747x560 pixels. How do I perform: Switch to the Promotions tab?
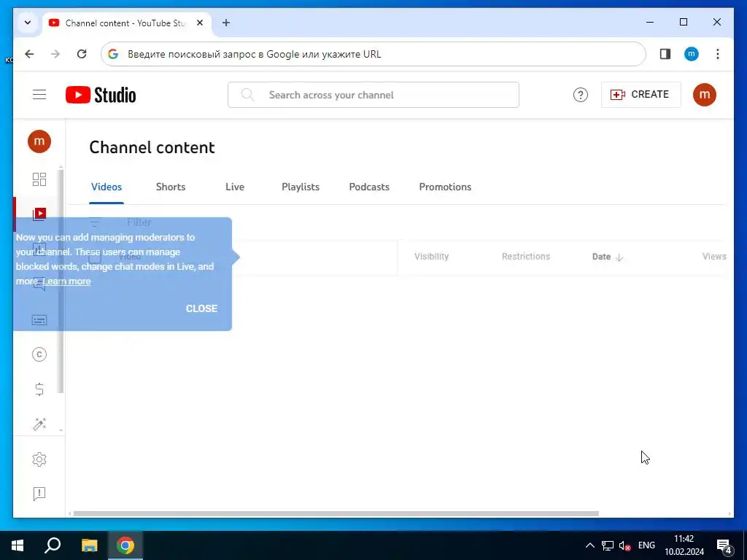(445, 187)
